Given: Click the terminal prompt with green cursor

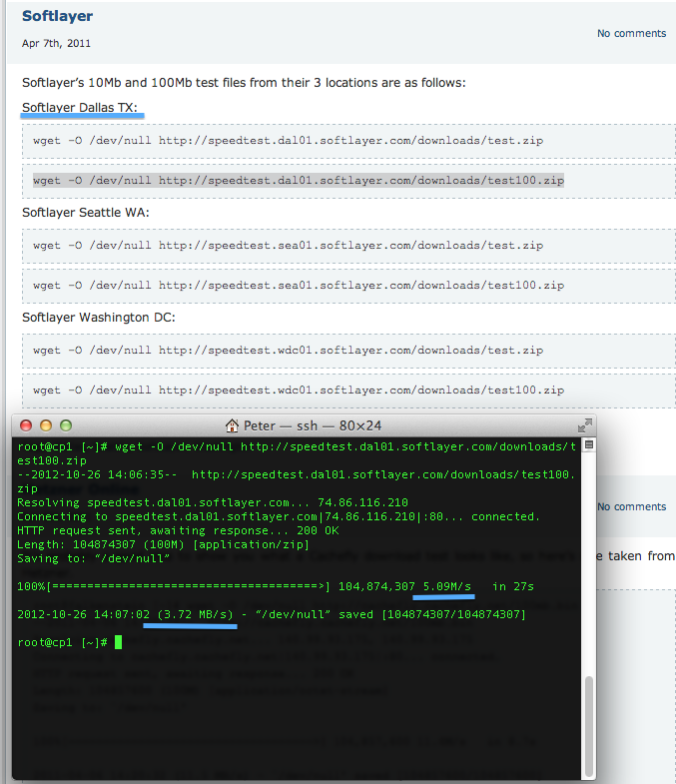Looking at the screenshot, I should coord(70,642).
